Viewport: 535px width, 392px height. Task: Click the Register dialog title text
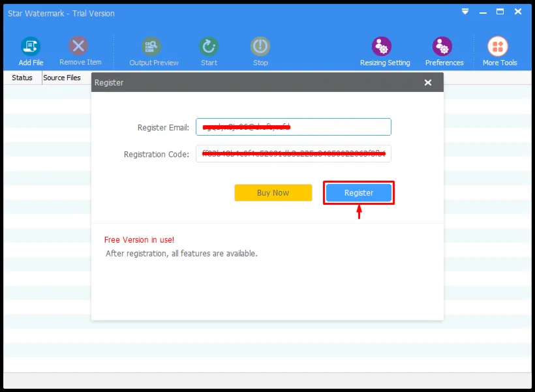[x=109, y=83]
